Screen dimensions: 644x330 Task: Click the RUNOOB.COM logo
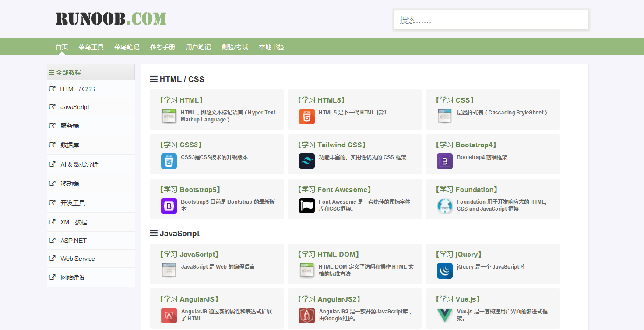click(x=111, y=19)
